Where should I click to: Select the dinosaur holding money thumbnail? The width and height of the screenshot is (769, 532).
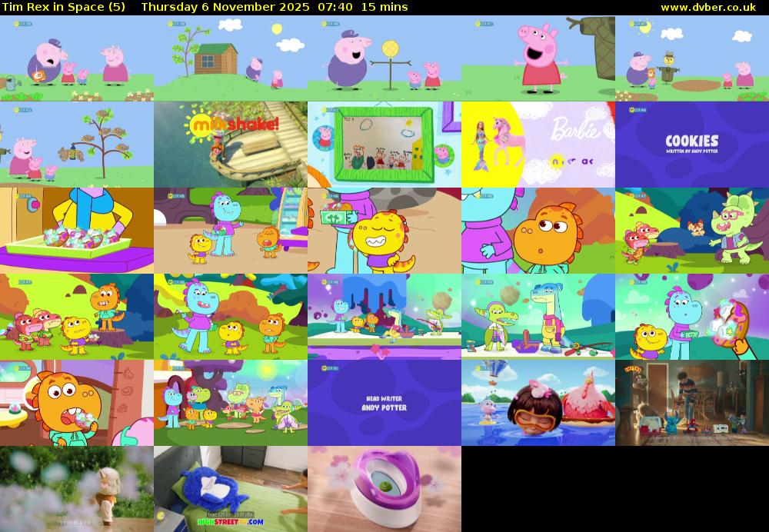point(384,231)
